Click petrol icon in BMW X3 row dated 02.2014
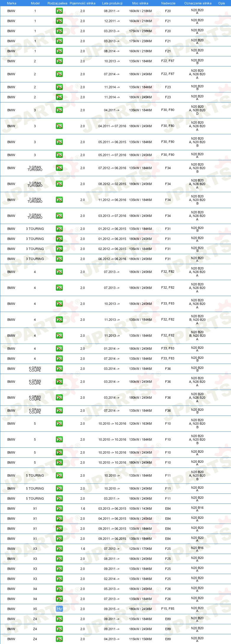The image size is (231, 644). 59,579
